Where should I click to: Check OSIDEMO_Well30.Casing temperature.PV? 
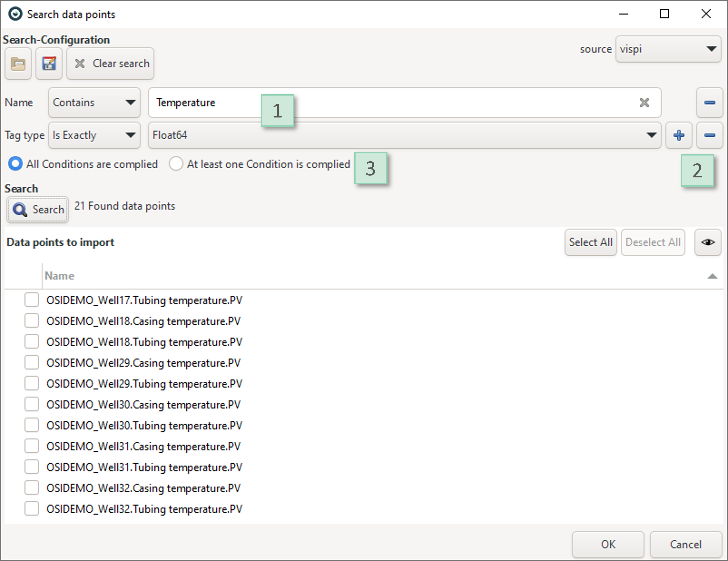pos(32,404)
